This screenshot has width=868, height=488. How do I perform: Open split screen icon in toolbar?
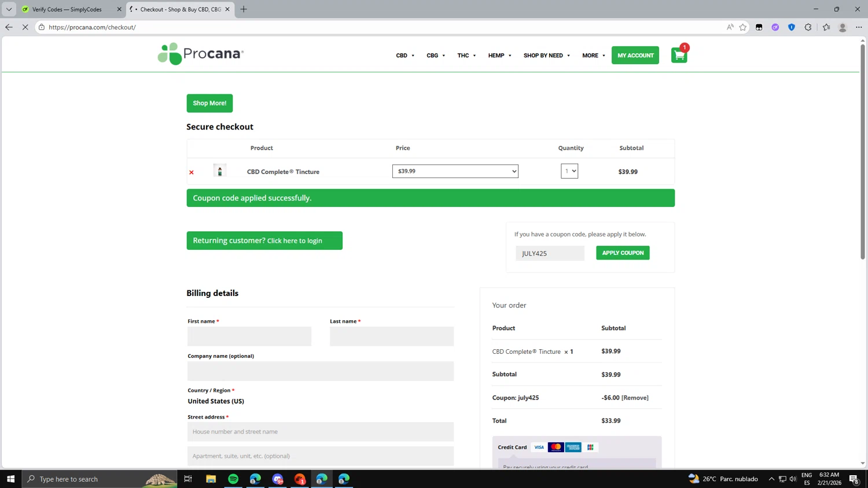[759, 27]
